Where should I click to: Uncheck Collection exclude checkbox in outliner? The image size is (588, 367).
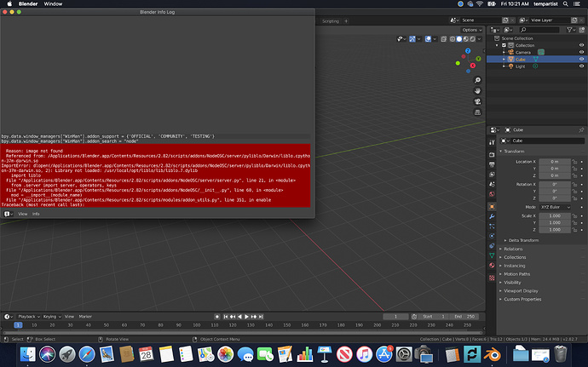504,45
